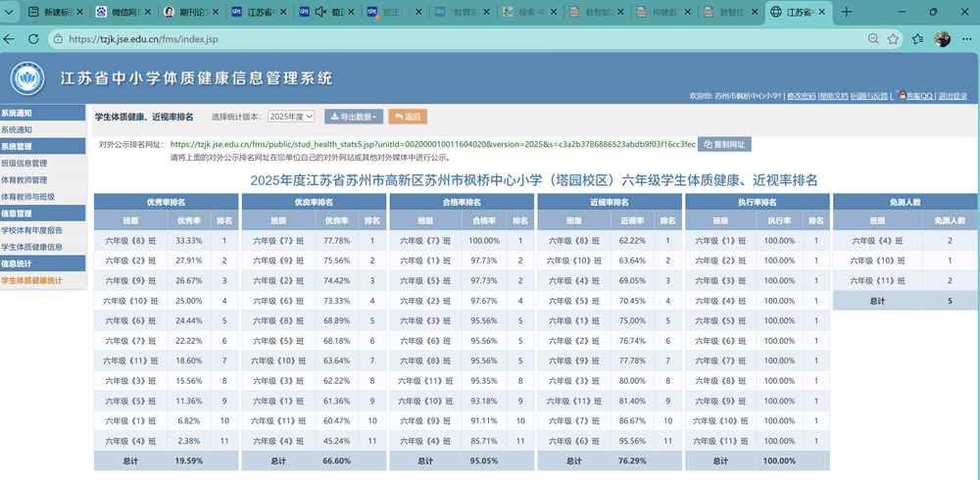Toggle the speaker mute icon on the 葡正 tab
Screen dimensions: 980x480
[321, 12]
